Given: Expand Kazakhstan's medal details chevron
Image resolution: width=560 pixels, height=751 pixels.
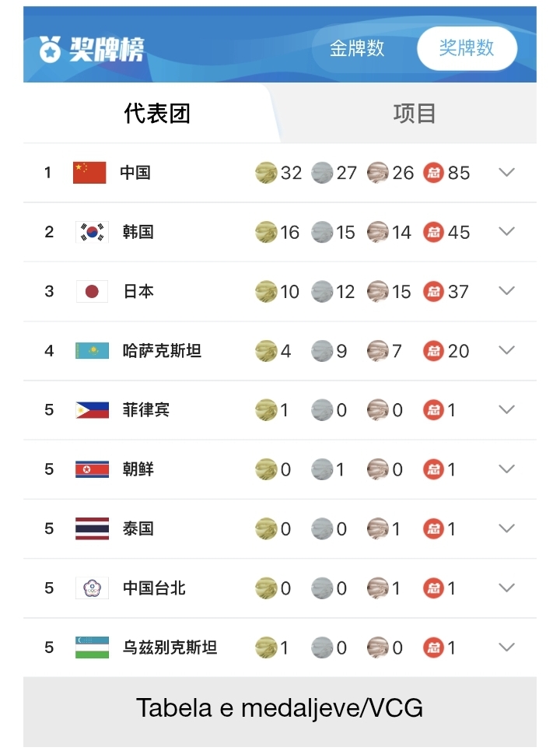Looking at the screenshot, I should [507, 350].
